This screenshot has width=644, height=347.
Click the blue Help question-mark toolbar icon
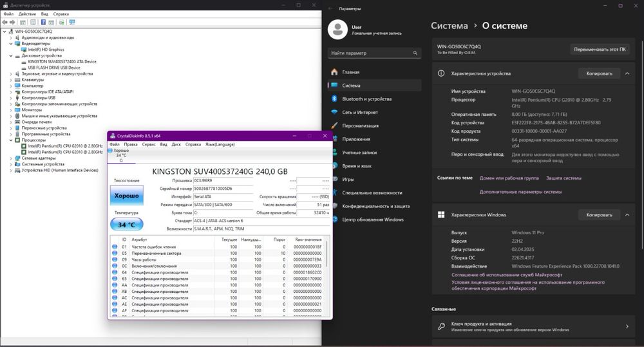(x=43, y=22)
